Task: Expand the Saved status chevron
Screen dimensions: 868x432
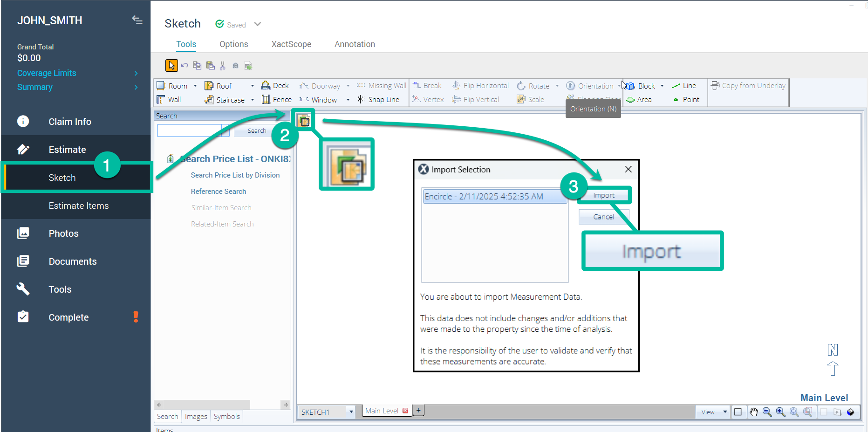Action: [258, 24]
